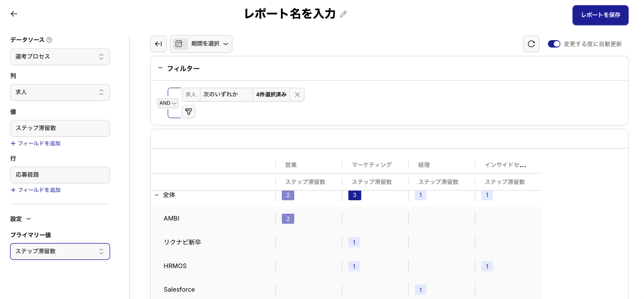Click フィールドを追加 under 値
The image size is (644, 299).
[x=36, y=144]
